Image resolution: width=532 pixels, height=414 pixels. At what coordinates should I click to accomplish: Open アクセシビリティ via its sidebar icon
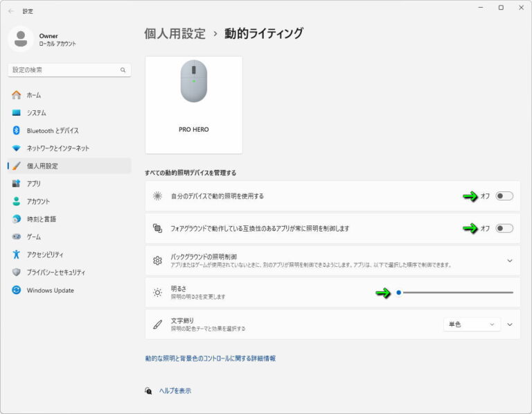17,255
